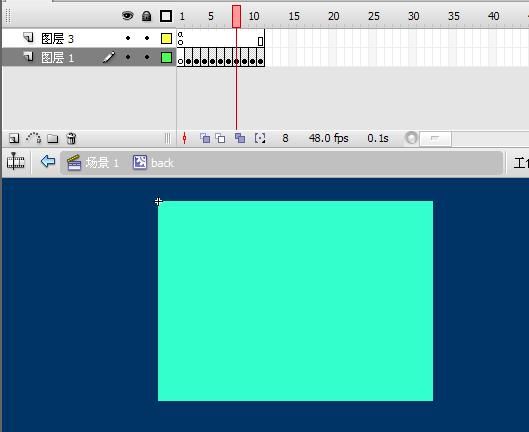This screenshot has width=529, height=432.
Task: Click the 48.0 fps frame rate value
Action: [x=329, y=138]
